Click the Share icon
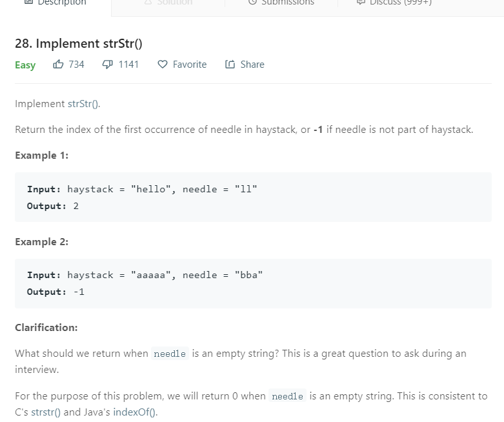The image size is (504, 422). click(230, 65)
